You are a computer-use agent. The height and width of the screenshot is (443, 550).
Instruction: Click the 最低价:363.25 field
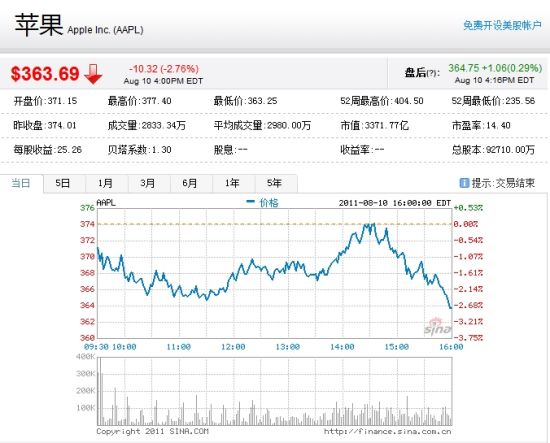pyautogui.click(x=246, y=101)
